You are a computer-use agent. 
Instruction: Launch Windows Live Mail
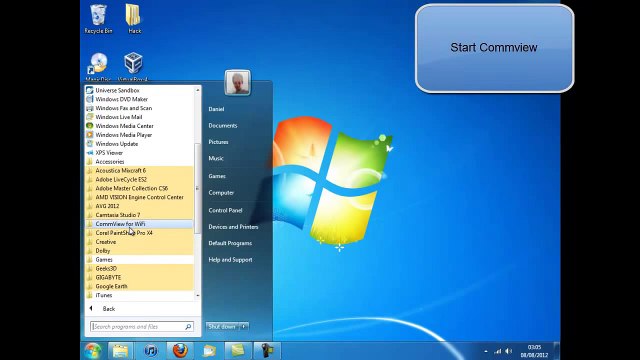139,117
